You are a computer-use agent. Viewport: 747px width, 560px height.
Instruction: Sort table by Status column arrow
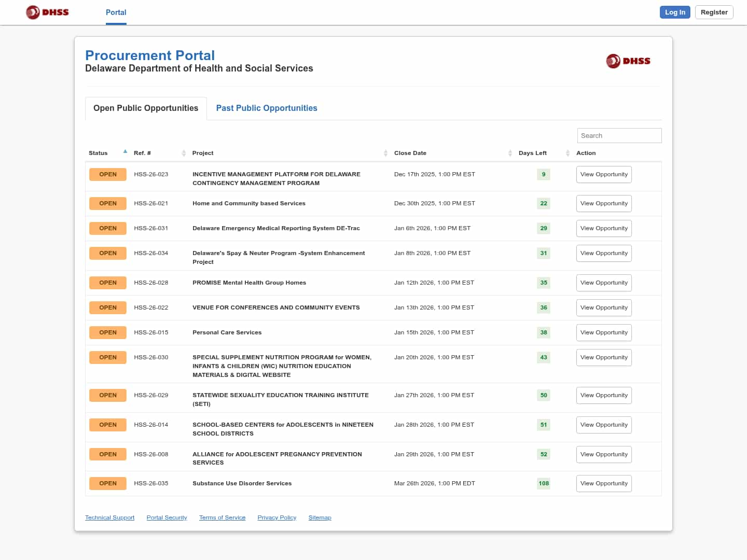pos(125,152)
